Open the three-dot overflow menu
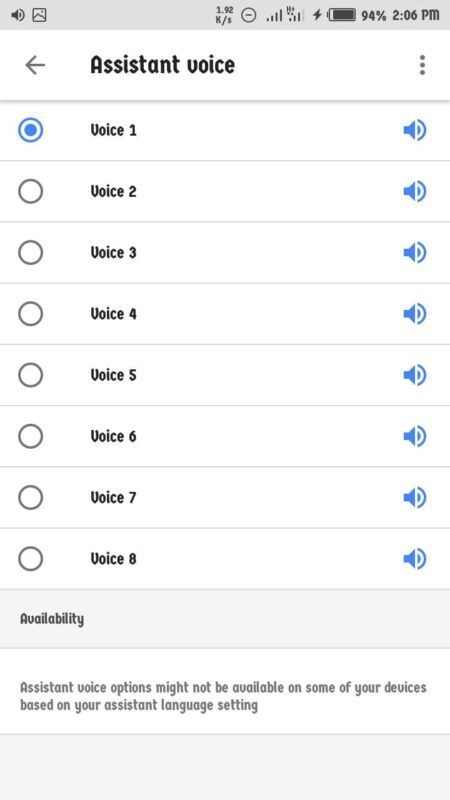The image size is (450, 800). coord(422,65)
